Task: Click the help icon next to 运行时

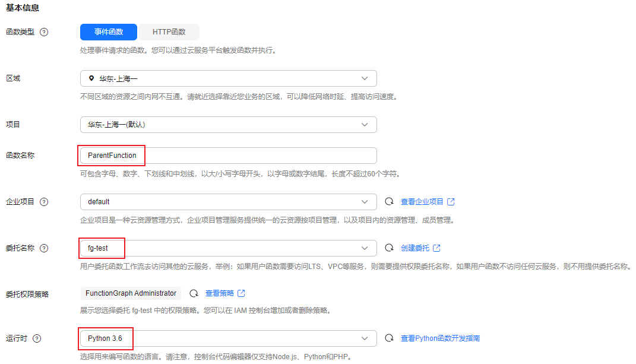Action: click(x=37, y=338)
